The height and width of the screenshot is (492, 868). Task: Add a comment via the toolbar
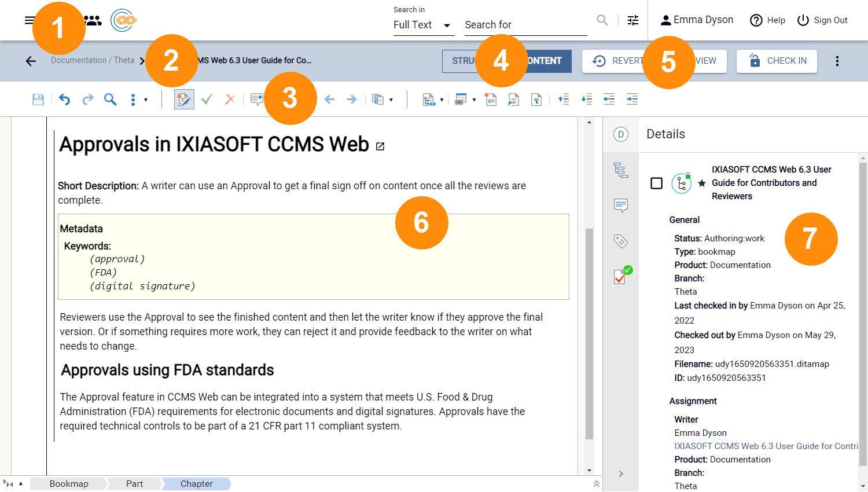256,100
